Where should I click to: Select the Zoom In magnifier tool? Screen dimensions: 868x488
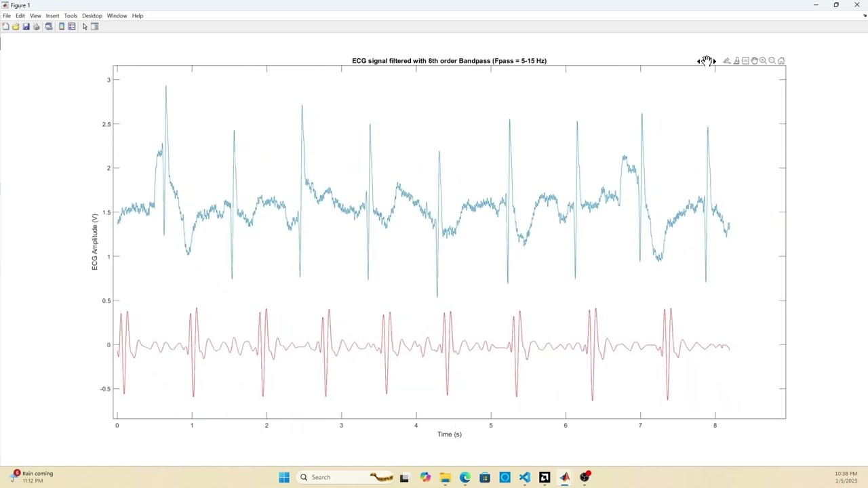coord(763,61)
